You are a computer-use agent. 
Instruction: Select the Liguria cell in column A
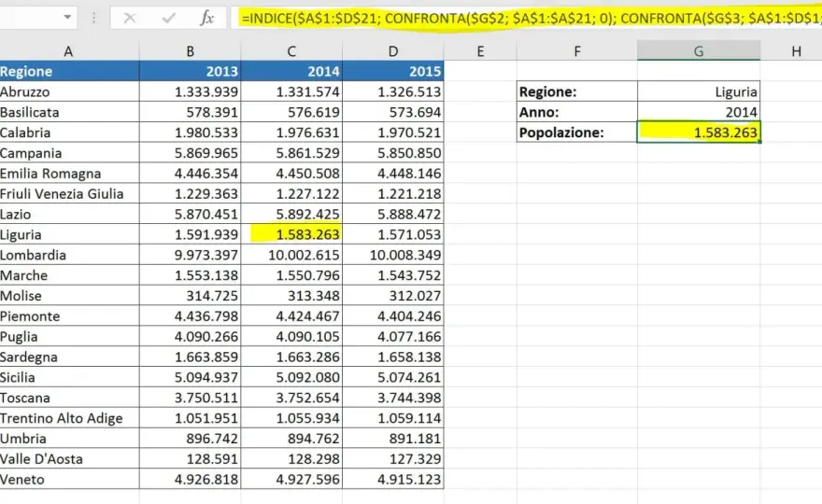tap(70, 234)
